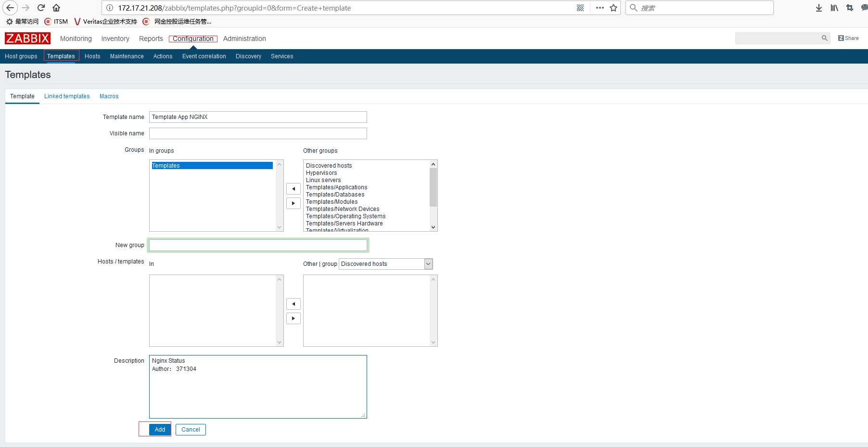Image resolution: width=868 pixels, height=447 pixels.
Task: Go to Host groups submenu
Action: [21, 56]
